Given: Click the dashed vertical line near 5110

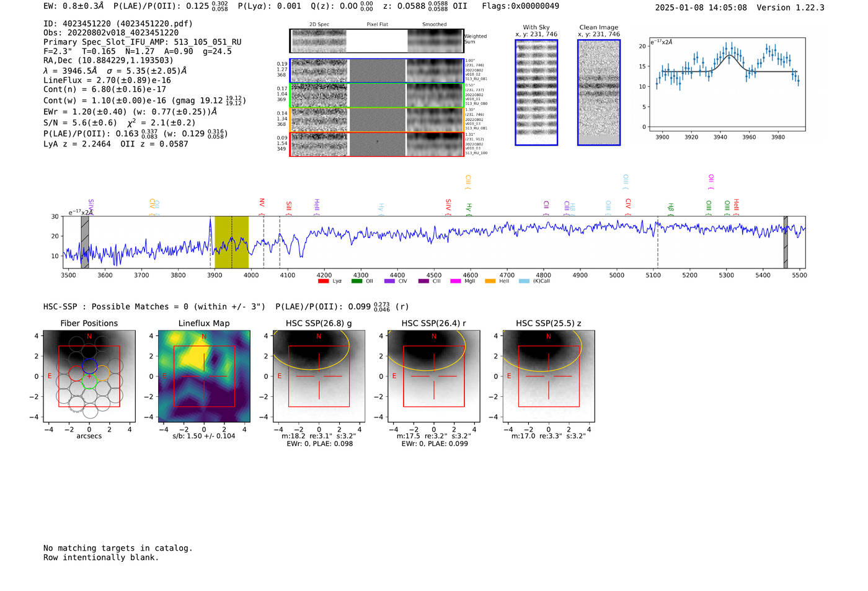Looking at the screenshot, I should point(658,242).
